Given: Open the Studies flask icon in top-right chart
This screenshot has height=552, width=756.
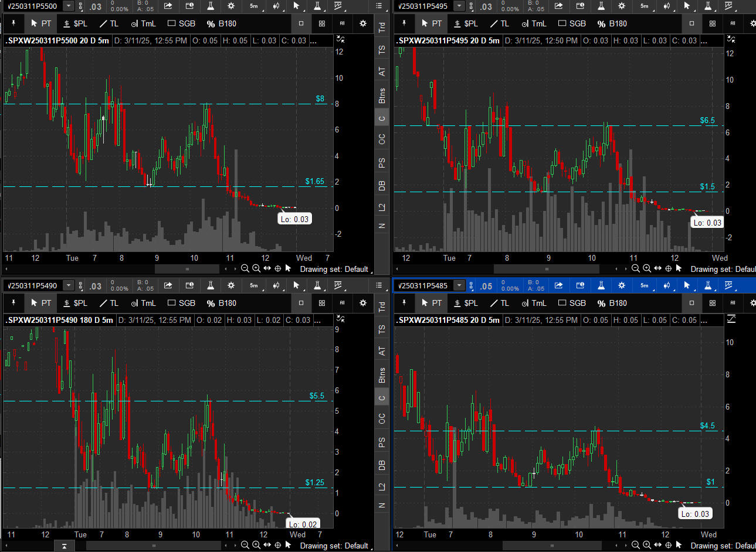Looking at the screenshot, I should (x=601, y=6).
